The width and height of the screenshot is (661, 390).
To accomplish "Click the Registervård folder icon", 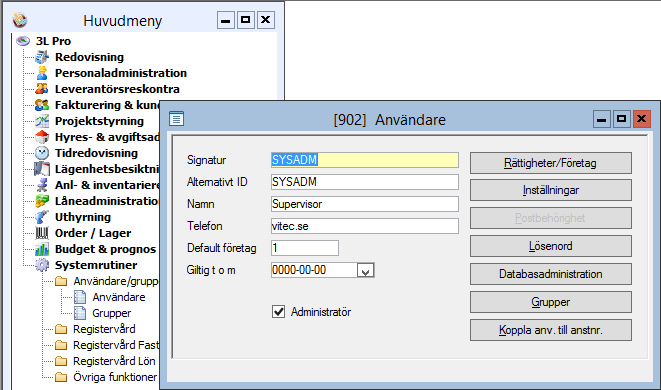I will pyautogui.click(x=61, y=329).
